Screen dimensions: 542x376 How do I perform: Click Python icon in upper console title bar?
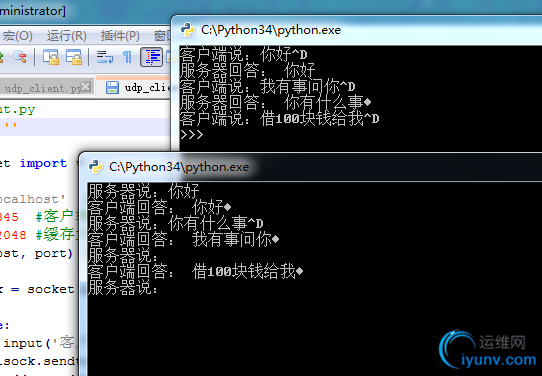click(x=188, y=30)
